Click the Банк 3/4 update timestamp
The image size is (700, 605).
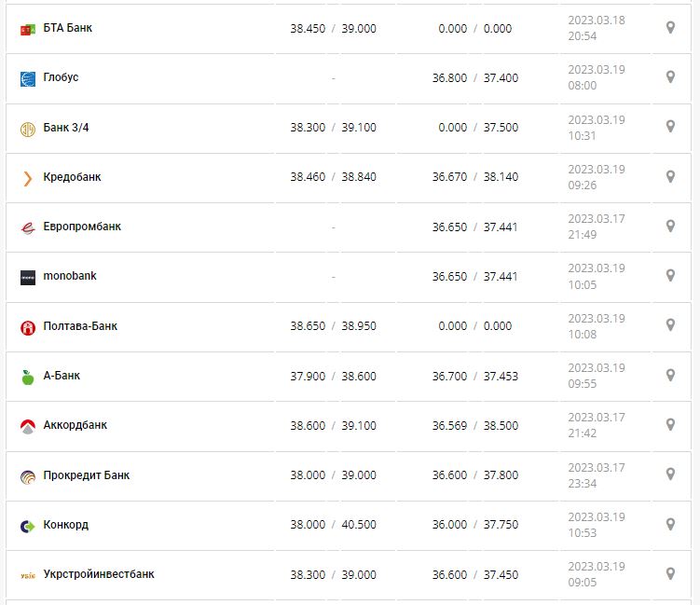(x=596, y=128)
